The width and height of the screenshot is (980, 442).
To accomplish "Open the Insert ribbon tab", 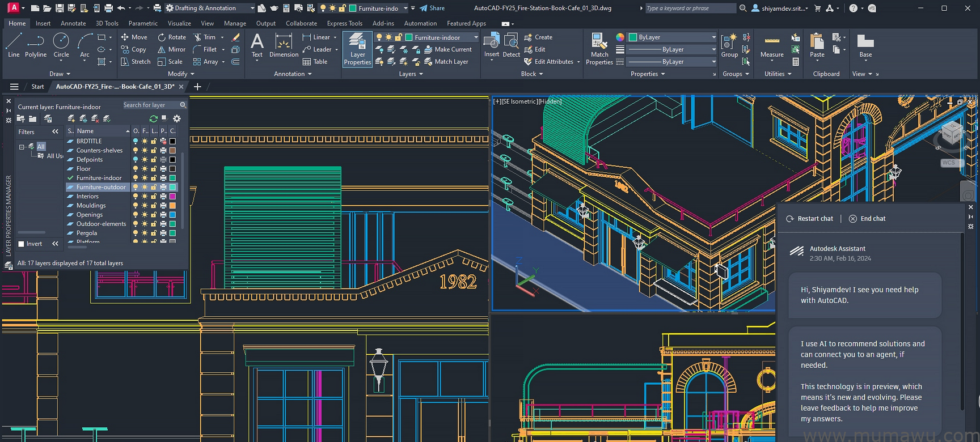I will point(43,23).
